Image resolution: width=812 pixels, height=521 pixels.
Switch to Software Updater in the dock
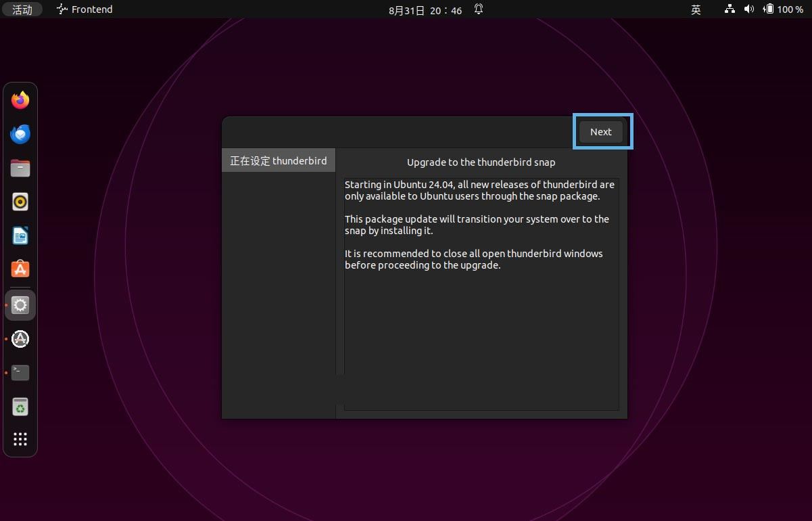20,339
